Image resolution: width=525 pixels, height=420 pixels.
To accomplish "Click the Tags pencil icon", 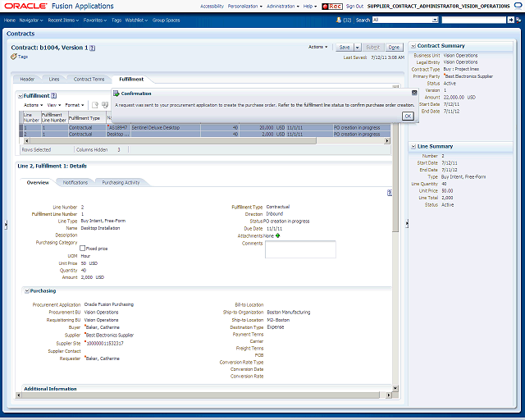I will coord(14,57).
